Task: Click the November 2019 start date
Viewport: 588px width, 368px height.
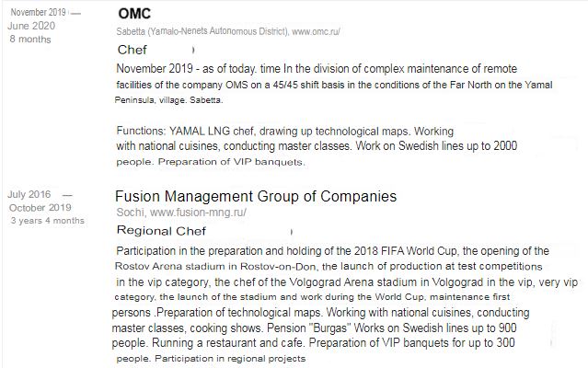Action: tap(39, 12)
